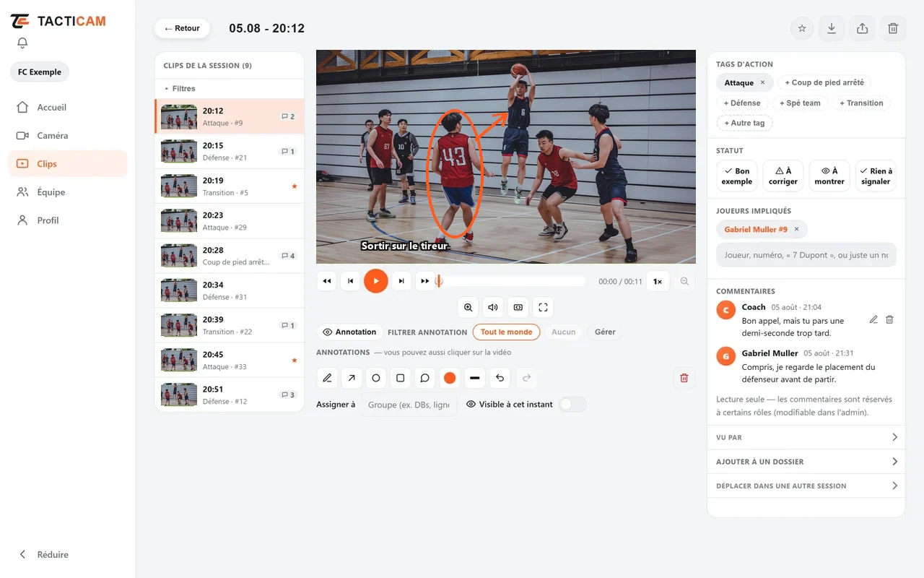The height and width of the screenshot is (578, 924).
Task: Set status to 'Bon exemple'
Action: pos(737,176)
